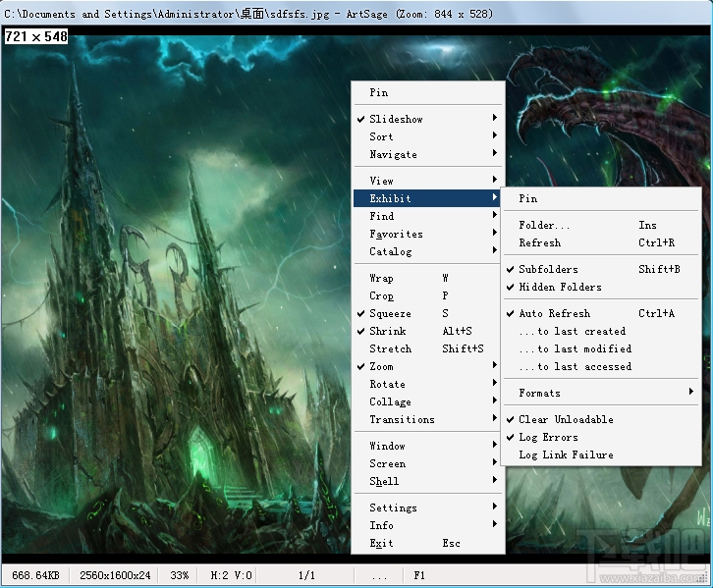Toggle the checked Zoom menu entry
This screenshot has width=713, height=588.
(x=428, y=366)
